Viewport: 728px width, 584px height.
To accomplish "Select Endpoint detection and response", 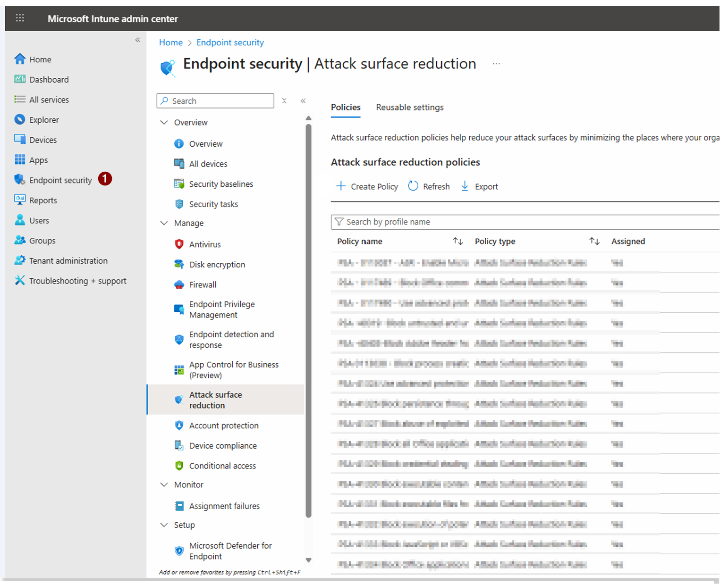I will pos(231,340).
